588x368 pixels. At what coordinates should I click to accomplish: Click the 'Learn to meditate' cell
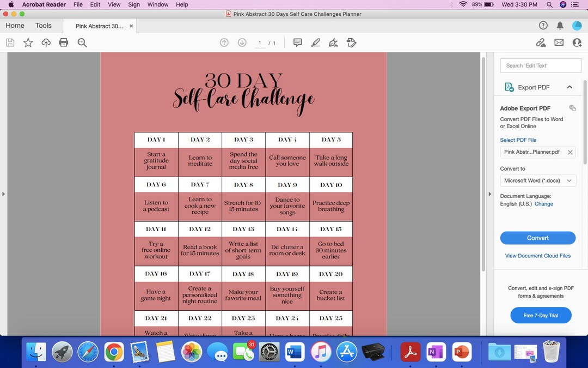[200, 161]
